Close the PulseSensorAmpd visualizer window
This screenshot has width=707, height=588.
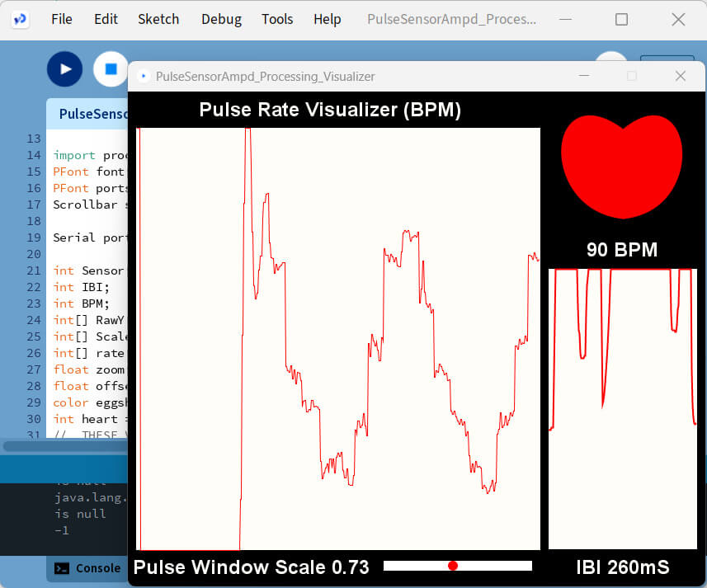(680, 76)
